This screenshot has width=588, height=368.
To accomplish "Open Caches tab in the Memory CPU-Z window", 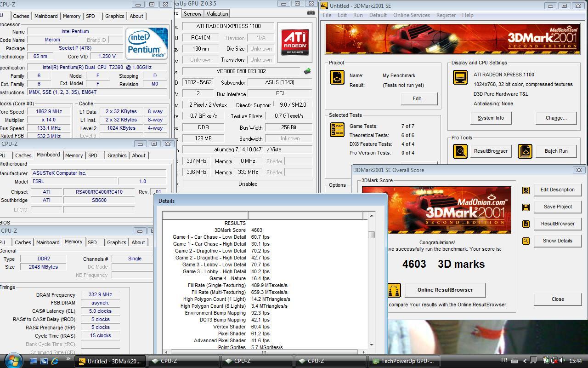I will tap(23, 242).
